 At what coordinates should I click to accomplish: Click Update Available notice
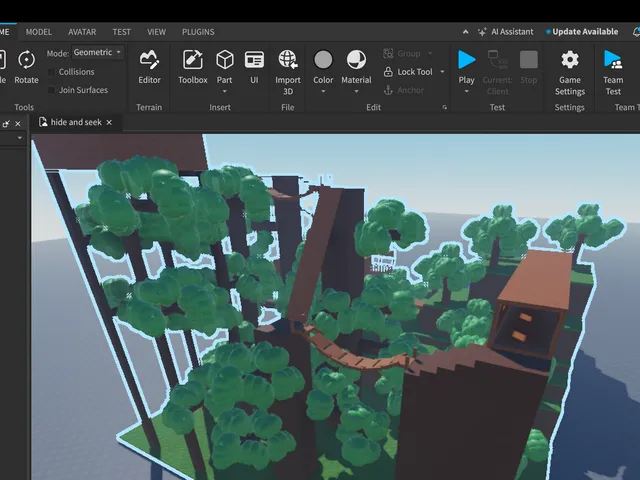click(582, 32)
